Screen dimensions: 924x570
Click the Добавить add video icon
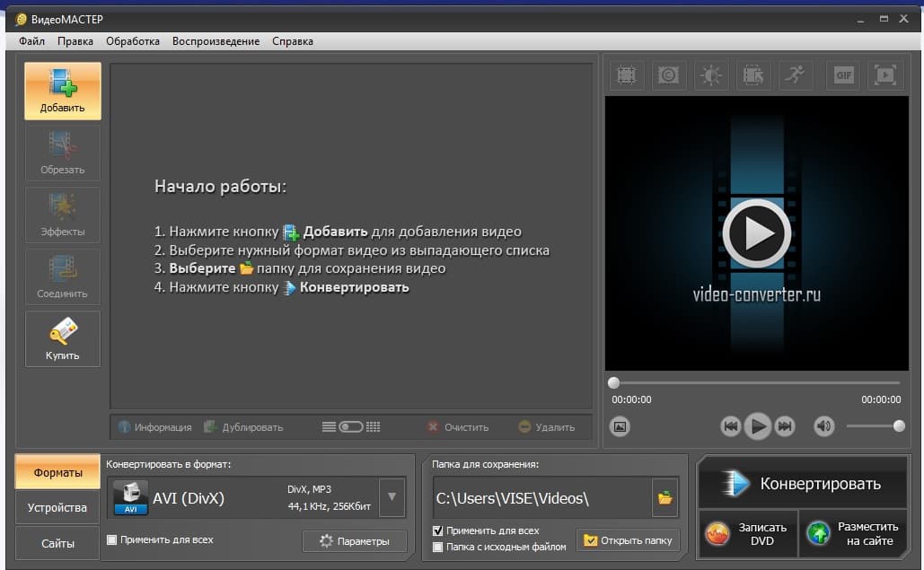[x=63, y=92]
